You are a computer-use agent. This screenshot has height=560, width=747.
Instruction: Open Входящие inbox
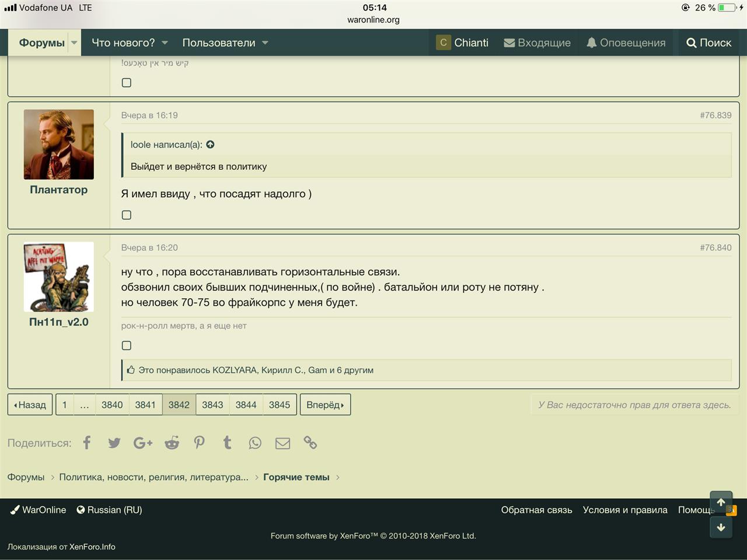pos(537,43)
